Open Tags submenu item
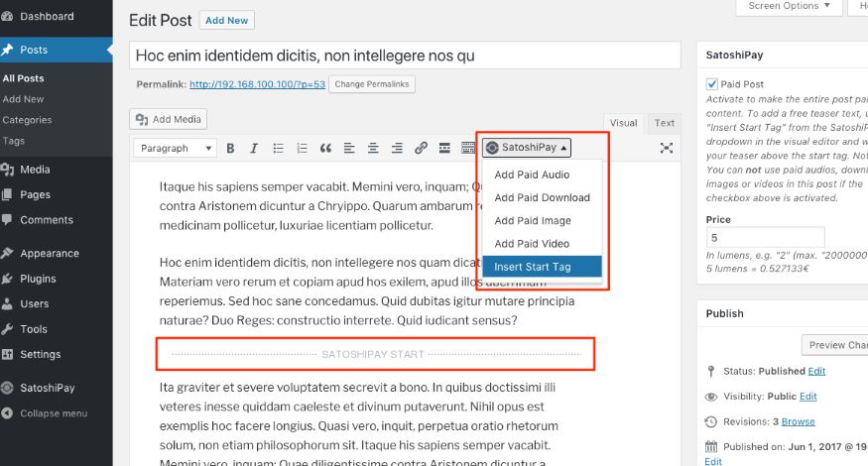This screenshot has height=466, width=868. [14, 141]
